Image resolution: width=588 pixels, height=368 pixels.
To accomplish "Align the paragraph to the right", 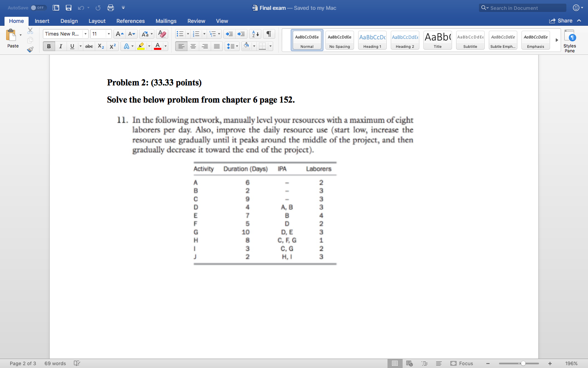I will (205, 46).
